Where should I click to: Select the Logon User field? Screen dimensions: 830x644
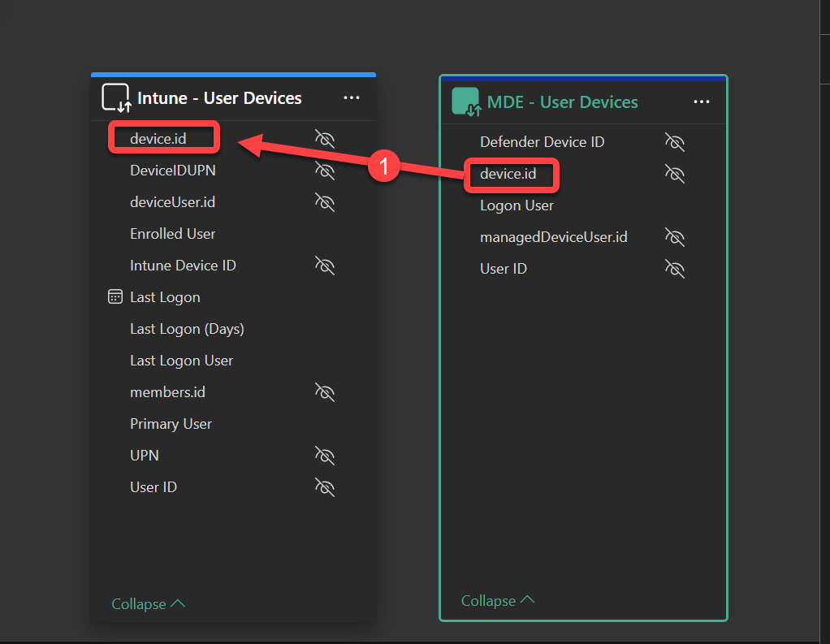click(x=517, y=205)
